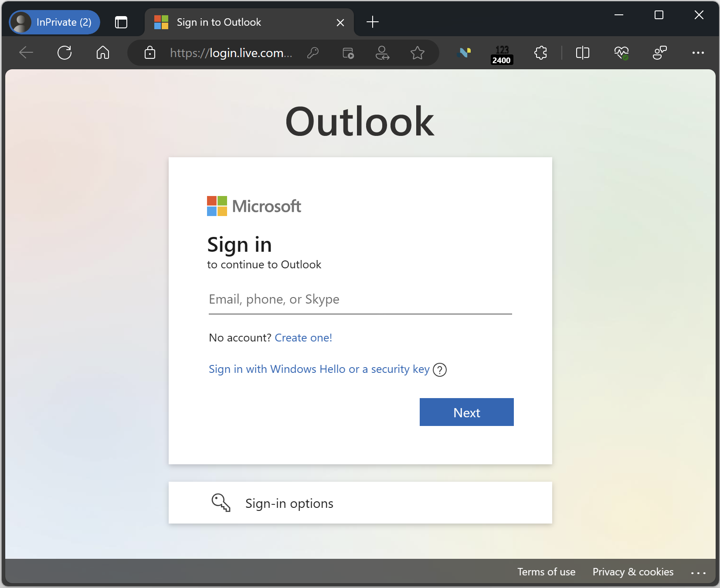Open the 123 extension with 2400 badge
The width and height of the screenshot is (720, 588).
pyautogui.click(x=502, y=54)
